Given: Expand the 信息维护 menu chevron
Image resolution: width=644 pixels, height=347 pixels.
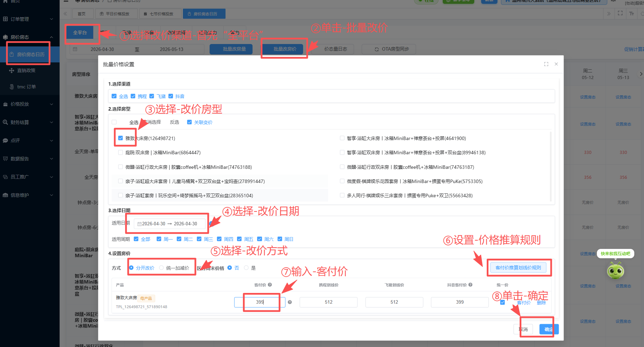Looking at the screenshot, I should [52, 195].
